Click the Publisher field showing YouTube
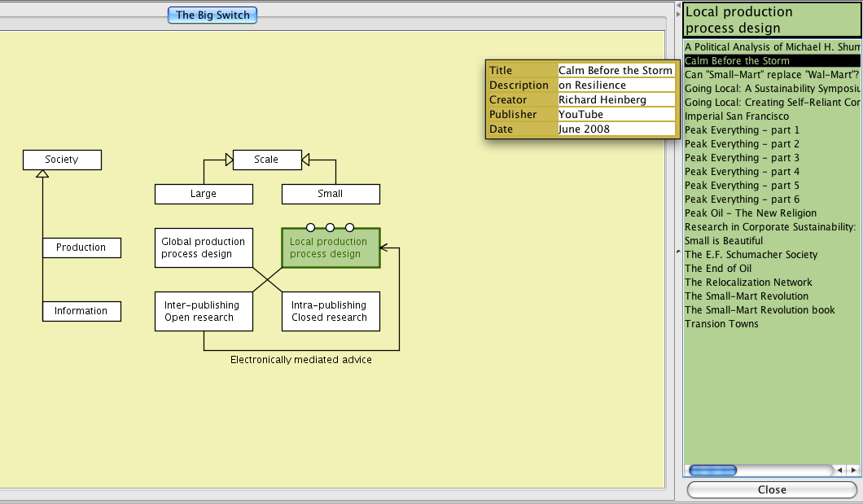Viewport: 863px width, 504px height. tap(616, 115)
